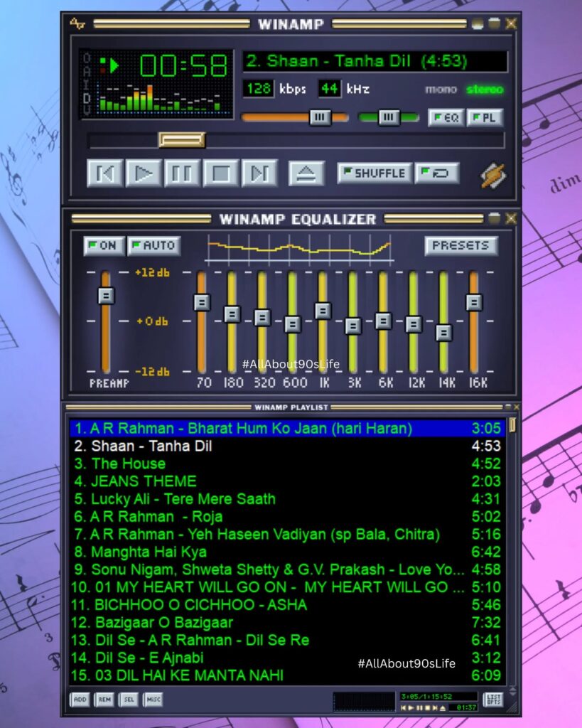This screenshot has height=728, width=582.
Task: Open a file with the large Eject button
Action: (306, 173)
